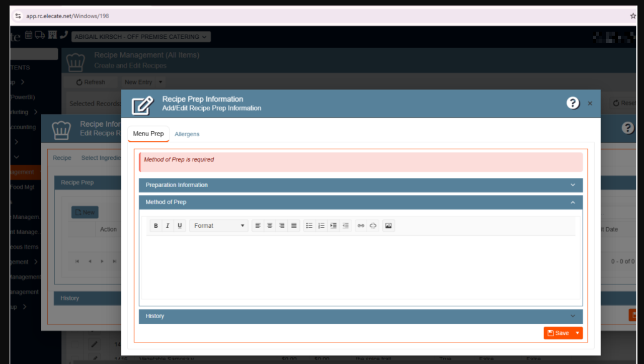Open the Save button dropdown arrow
Image resolution: width=644 pixels, height=364 pixels.
(578, 333)
